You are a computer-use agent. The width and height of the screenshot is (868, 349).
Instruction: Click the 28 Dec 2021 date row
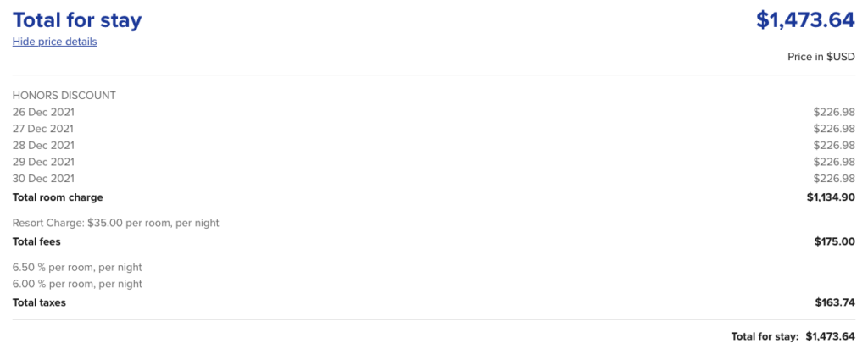pos(433,146)
